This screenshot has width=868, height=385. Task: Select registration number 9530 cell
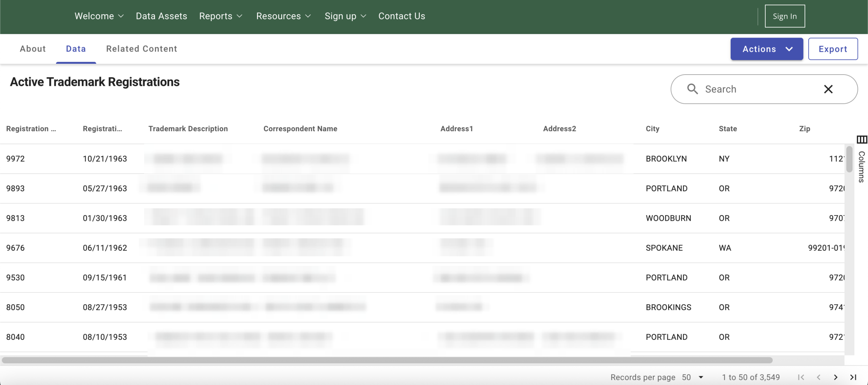click(x=15, y=277)
